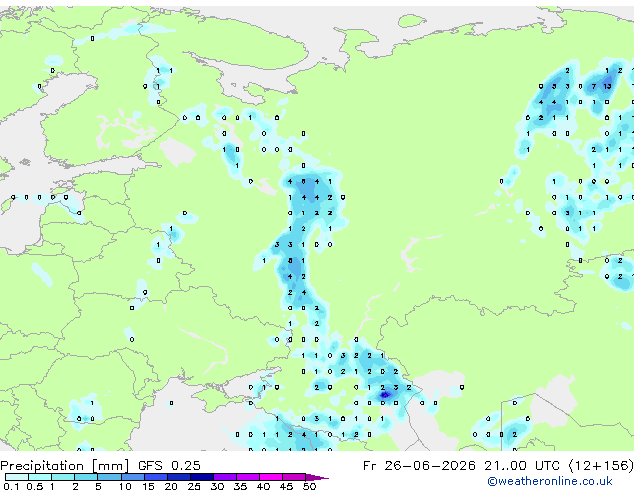The width and height of the screenshot is (634, 490).
Task: Click the 40–45 mm magenta legend swatch
Action: point(271,477)
